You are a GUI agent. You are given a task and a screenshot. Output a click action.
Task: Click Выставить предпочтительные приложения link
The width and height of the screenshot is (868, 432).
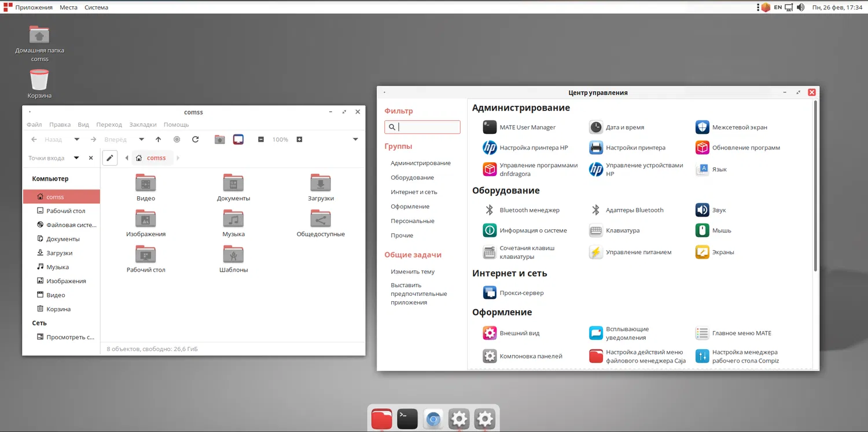pos(419,294)
